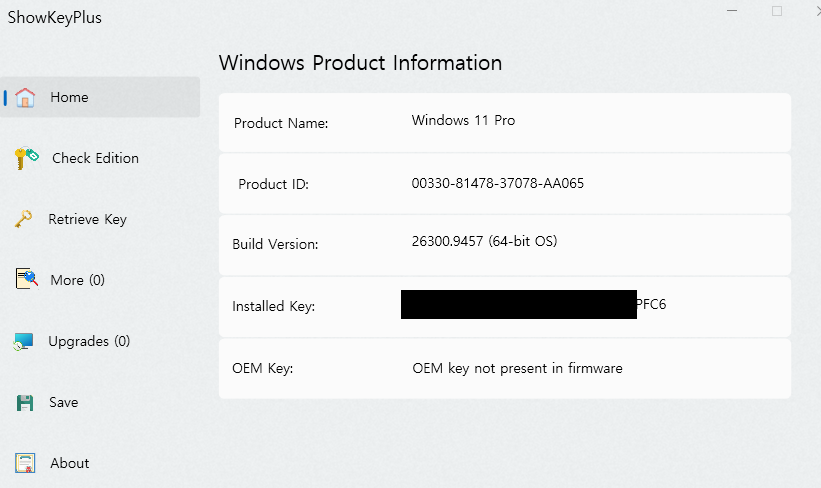Screen dimensions: 821x488
Task: Minimize the ShowKeyPlus window
Action: (732, 11)
